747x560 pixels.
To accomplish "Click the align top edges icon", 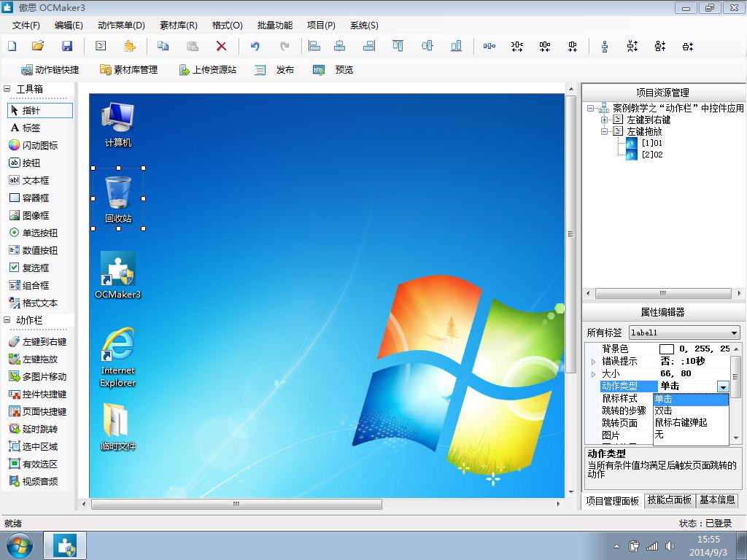I will coord(398,46).
